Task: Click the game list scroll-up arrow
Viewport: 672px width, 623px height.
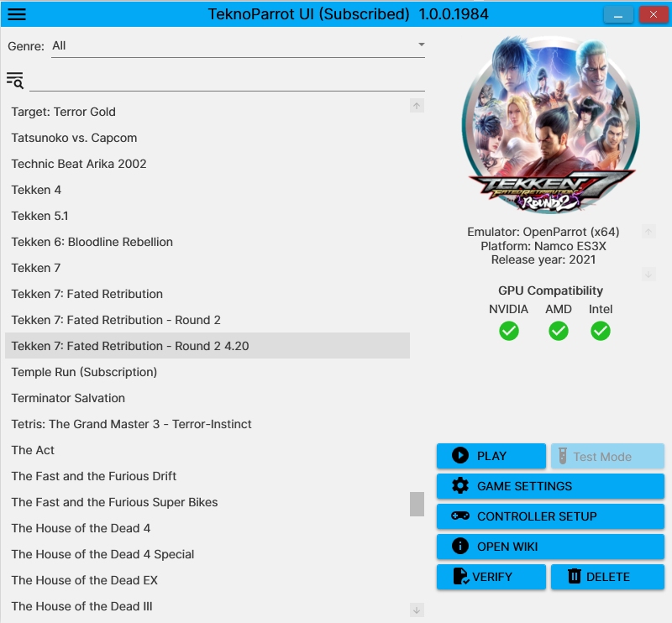Action: tap(417, 106)
